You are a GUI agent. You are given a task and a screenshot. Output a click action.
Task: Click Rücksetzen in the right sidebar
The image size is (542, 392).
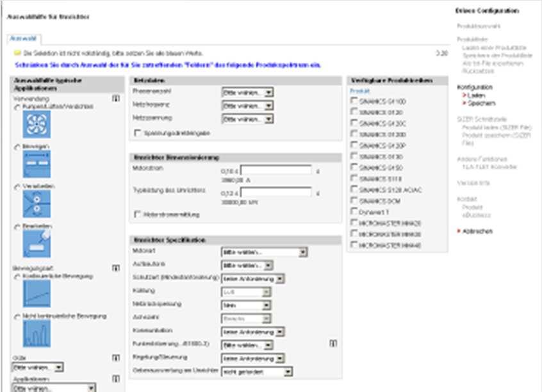coord(478,71)
